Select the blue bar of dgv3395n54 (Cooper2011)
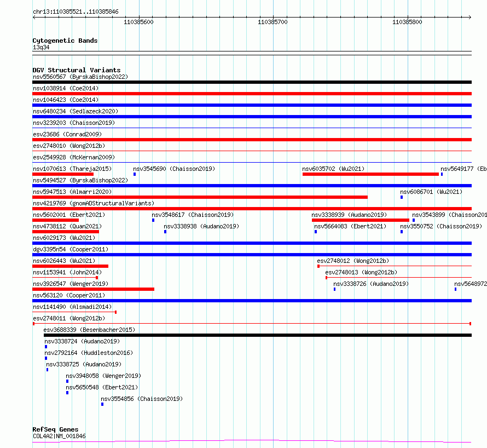Viewport: 487px width, 448px height. pos(252,255)
